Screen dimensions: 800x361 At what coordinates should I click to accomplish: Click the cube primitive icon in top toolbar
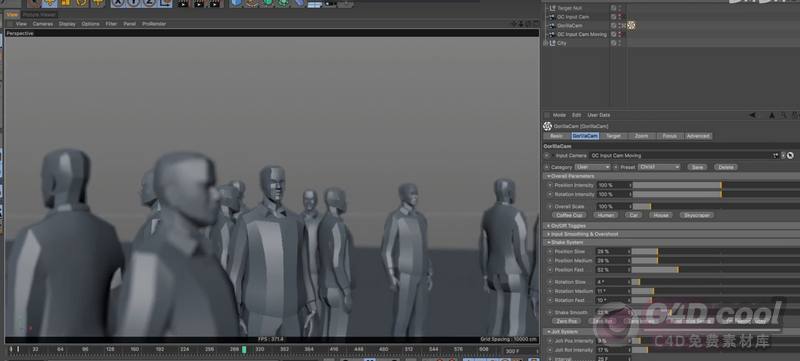(x=236, y=3)
